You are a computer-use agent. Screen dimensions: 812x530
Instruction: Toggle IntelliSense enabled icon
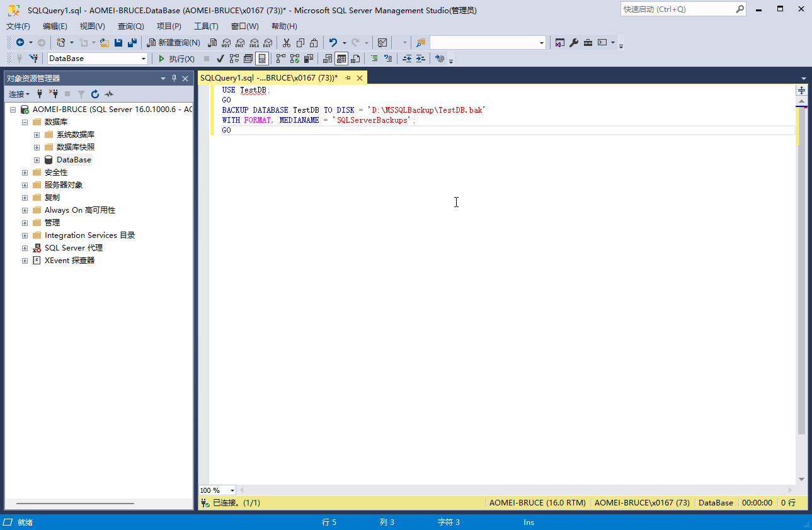tap(262, 59)
